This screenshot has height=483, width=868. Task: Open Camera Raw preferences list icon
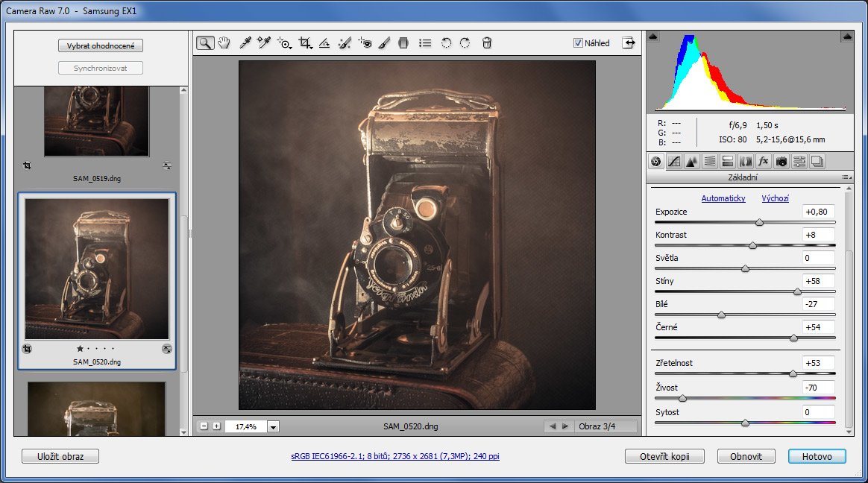click(x=425, y=43)
